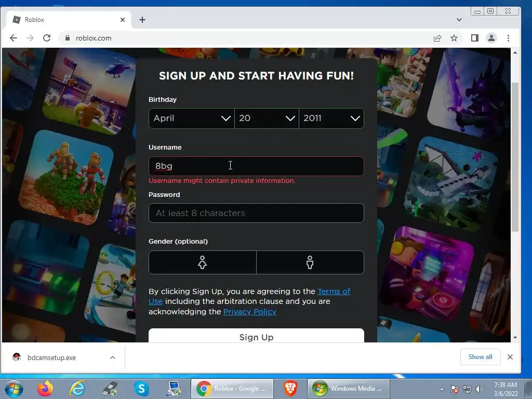Click the padlock site info icon

[67, 38]
